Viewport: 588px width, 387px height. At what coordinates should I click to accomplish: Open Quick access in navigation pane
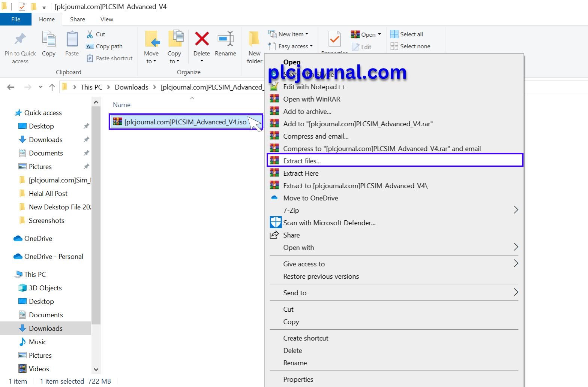pos(43,112)
